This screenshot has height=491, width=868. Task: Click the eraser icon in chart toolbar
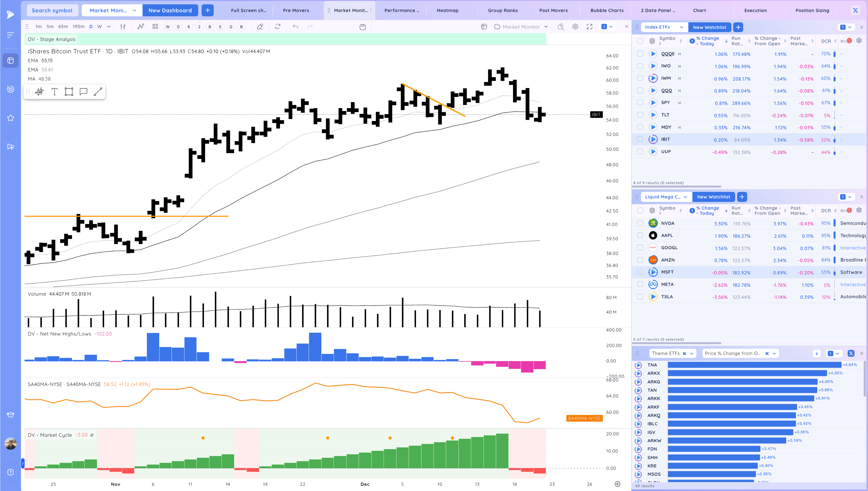[x=260, y=27]
